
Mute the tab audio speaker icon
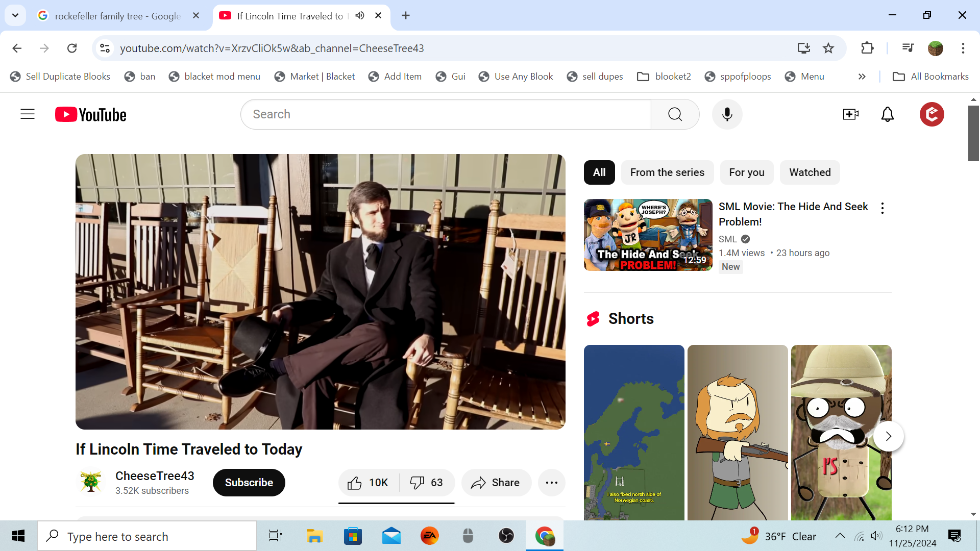tap(360, 15)
